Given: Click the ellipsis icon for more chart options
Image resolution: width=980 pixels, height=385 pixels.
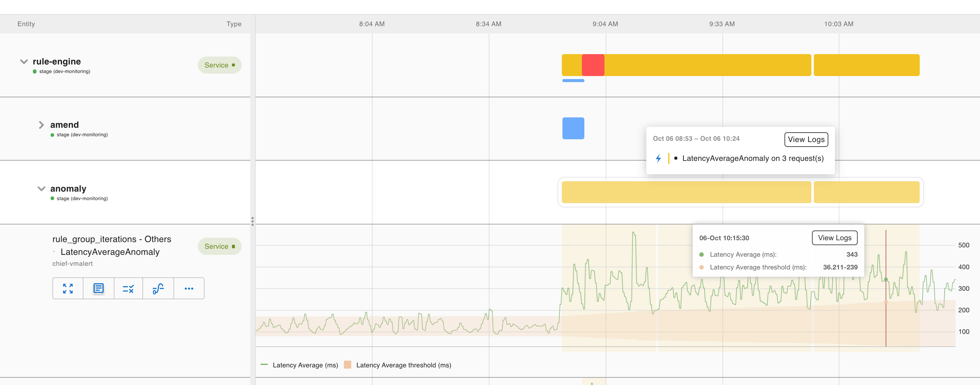Looking at the screenshot, I should 189,288.
